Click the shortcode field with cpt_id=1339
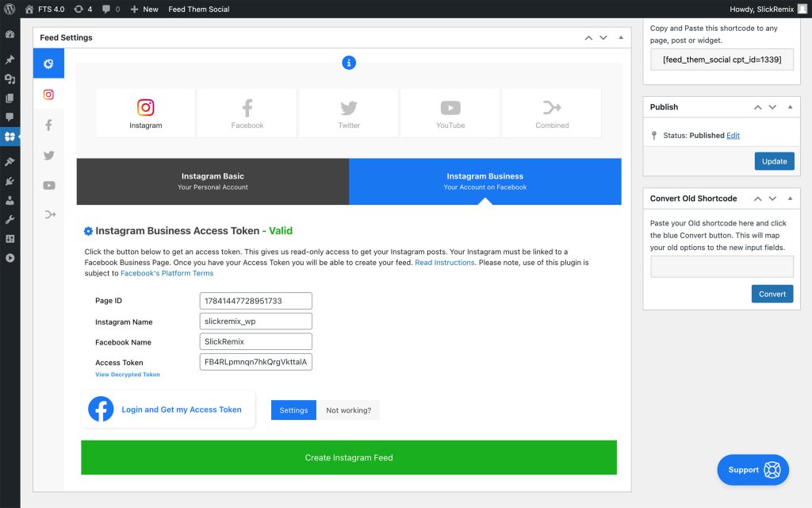 pos(722,60)
